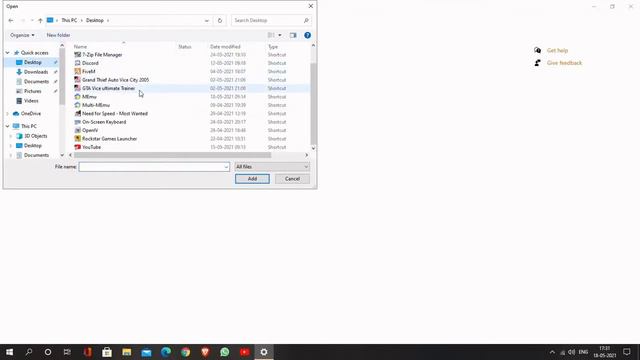Refresh the Desktop folder listing
This screenshot has height=360, width=640.
click(220, 20)
